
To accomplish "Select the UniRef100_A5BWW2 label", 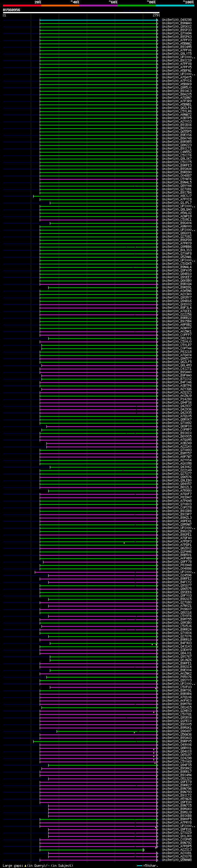I will (176, 44).
